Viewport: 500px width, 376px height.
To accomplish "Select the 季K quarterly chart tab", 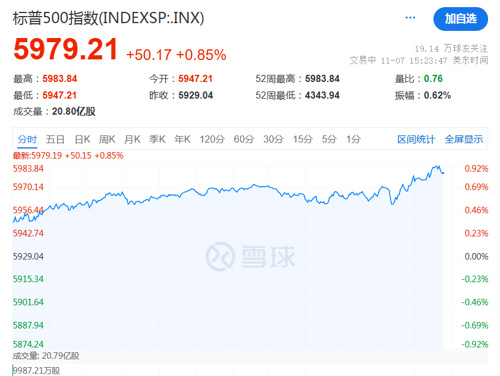I will [x=157, y=139].
